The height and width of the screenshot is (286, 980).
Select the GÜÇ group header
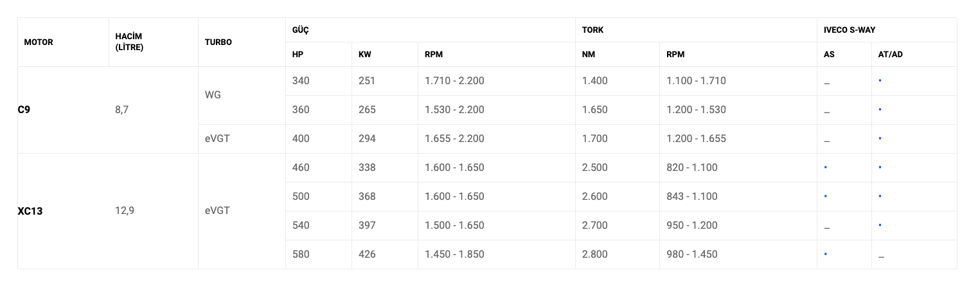click(x=299, y=30)
